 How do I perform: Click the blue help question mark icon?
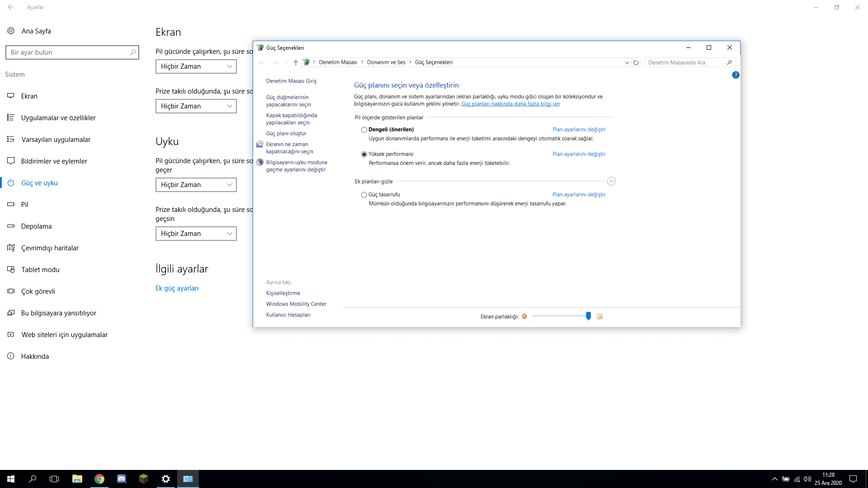click(x=736, y=75)
